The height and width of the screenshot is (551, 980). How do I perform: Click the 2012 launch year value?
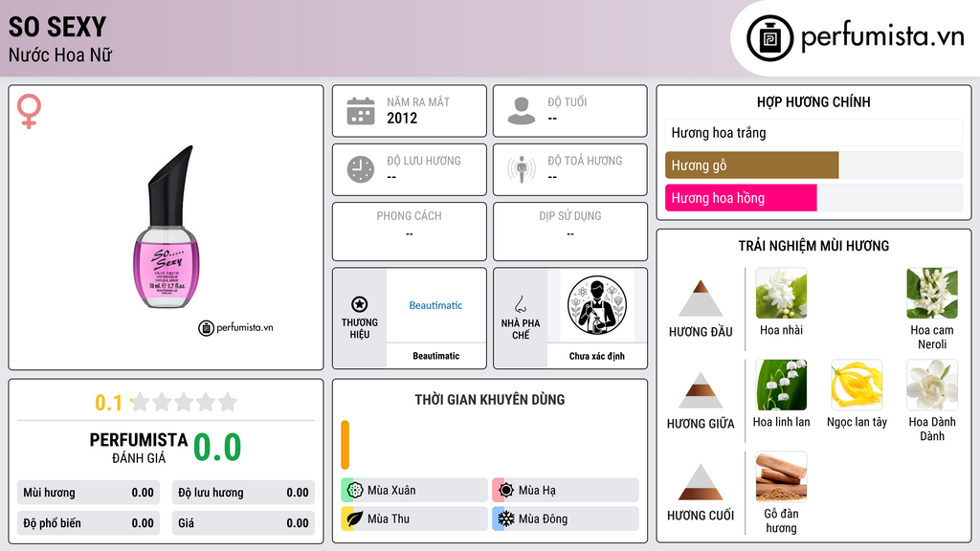402,118
